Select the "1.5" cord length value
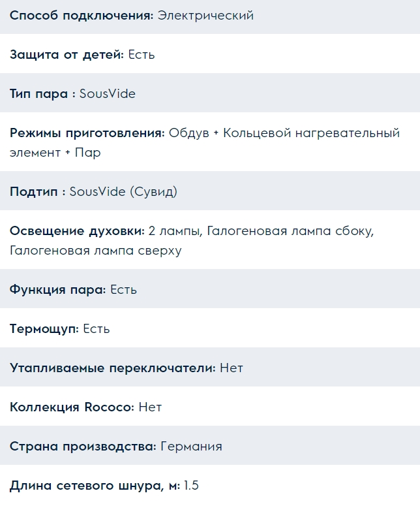 point(190,486)
